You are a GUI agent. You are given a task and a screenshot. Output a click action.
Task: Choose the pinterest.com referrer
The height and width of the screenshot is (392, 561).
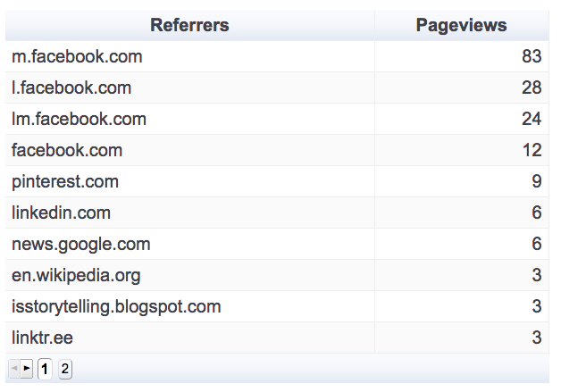[65, 181]
